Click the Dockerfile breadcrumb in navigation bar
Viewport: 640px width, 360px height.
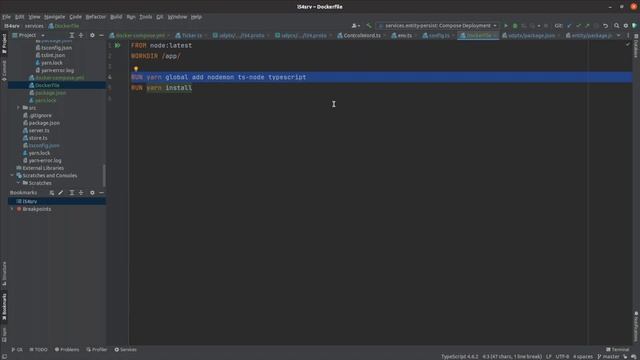coord(64,26)
